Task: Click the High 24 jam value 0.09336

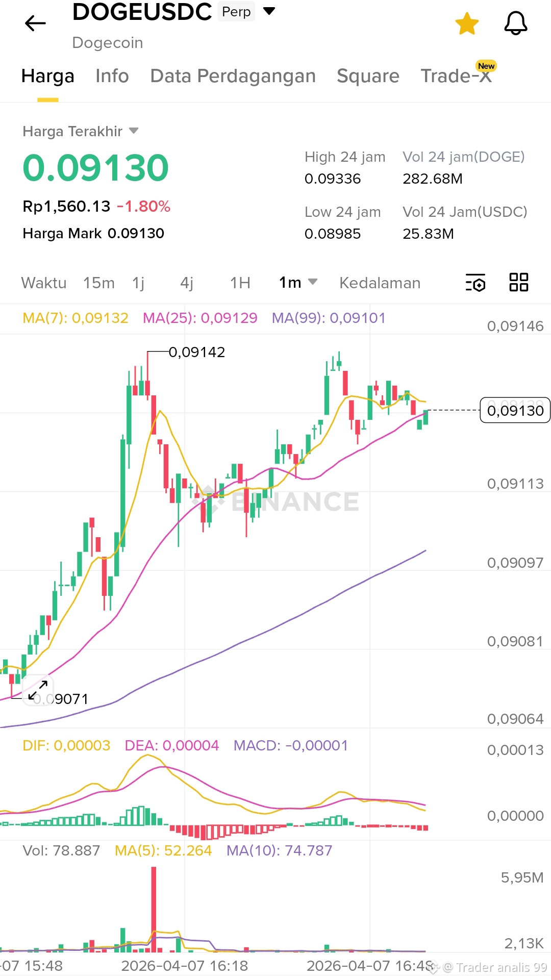Action: coord(333,179)
